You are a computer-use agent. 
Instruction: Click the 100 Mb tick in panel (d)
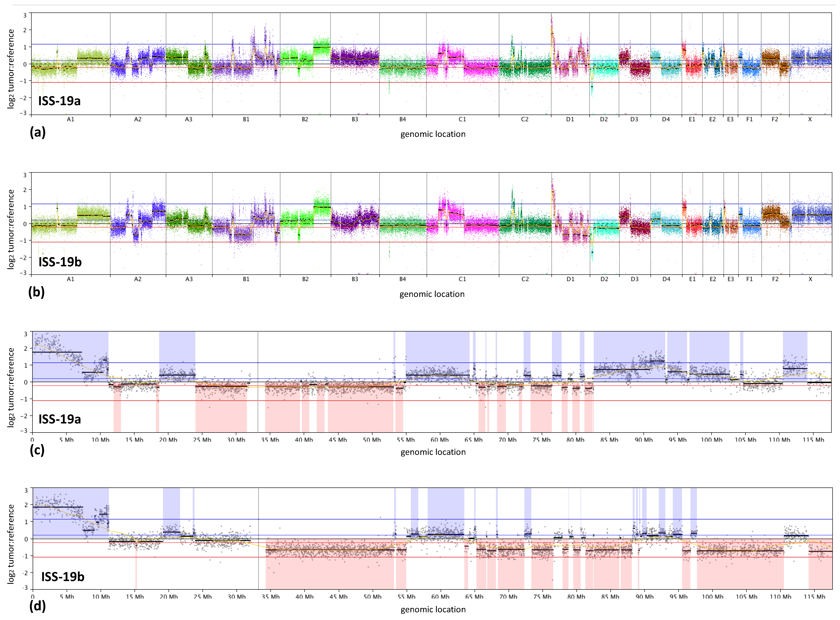point(712,597)
